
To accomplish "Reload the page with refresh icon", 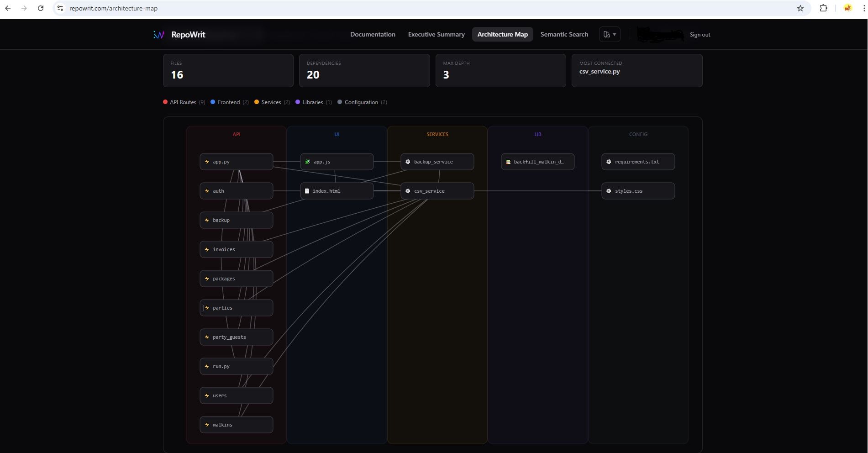I will tap(41, 8).
